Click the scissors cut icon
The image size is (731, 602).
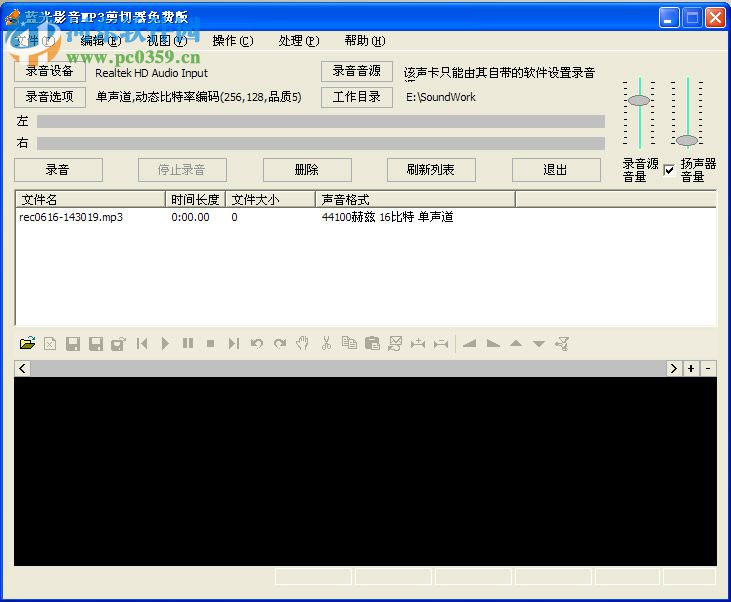[326, 343]
